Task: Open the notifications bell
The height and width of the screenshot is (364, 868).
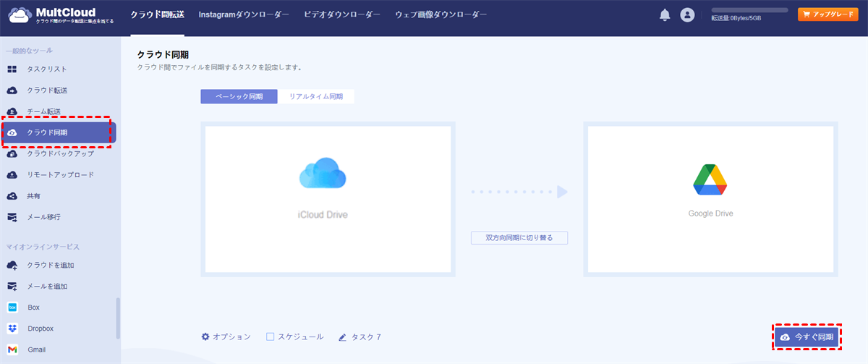Action: tap(665, 14)
